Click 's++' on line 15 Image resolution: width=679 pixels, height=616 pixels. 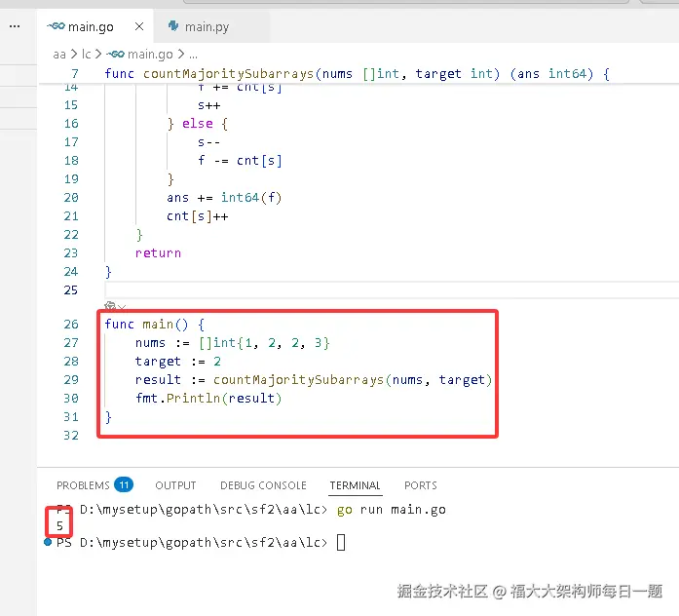click(x=209, y=105)
